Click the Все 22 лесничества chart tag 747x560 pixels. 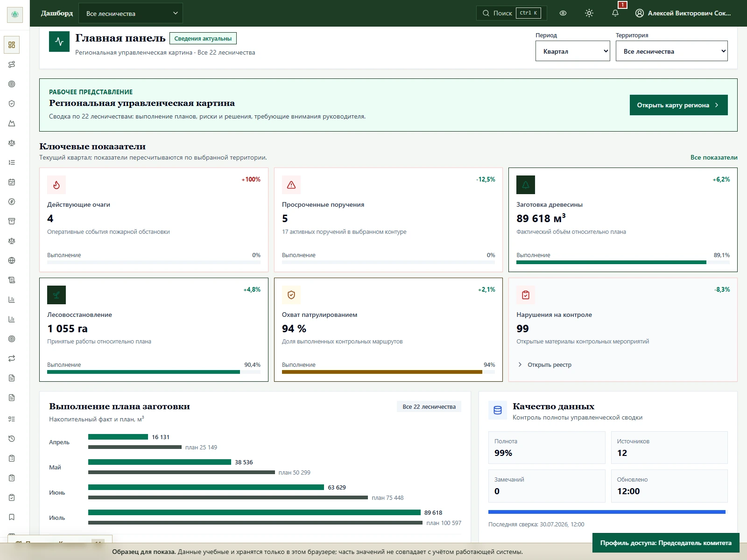429,406
